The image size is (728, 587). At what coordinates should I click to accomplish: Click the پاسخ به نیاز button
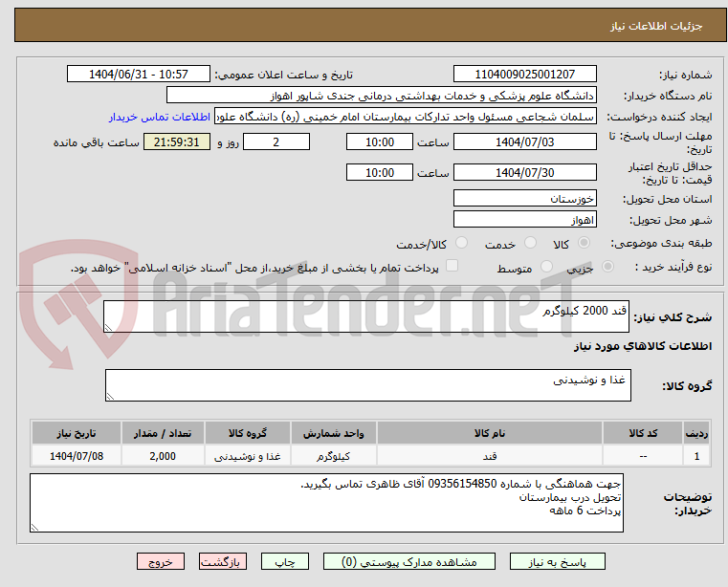point(557,561)
